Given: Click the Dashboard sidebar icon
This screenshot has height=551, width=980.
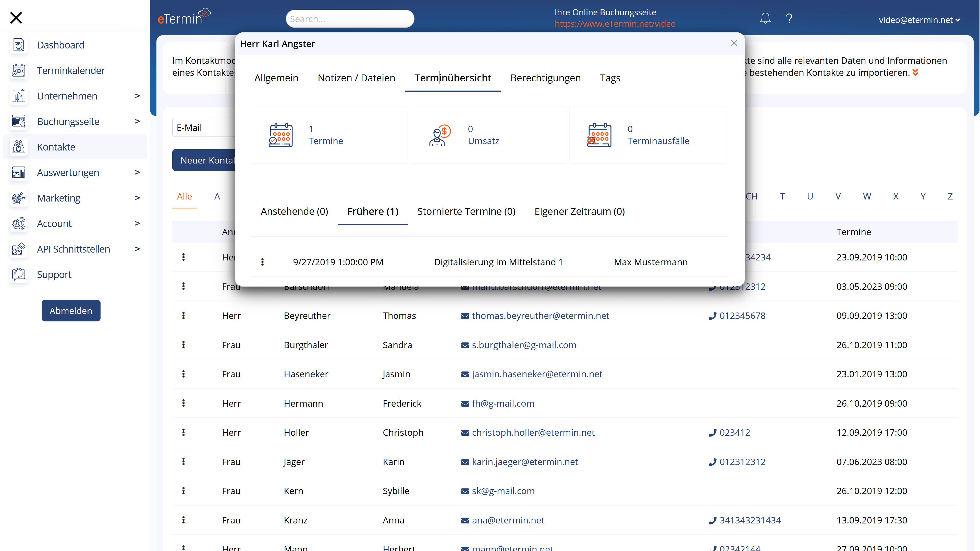Looking at the screenshot, I should [x=18, y=45].
